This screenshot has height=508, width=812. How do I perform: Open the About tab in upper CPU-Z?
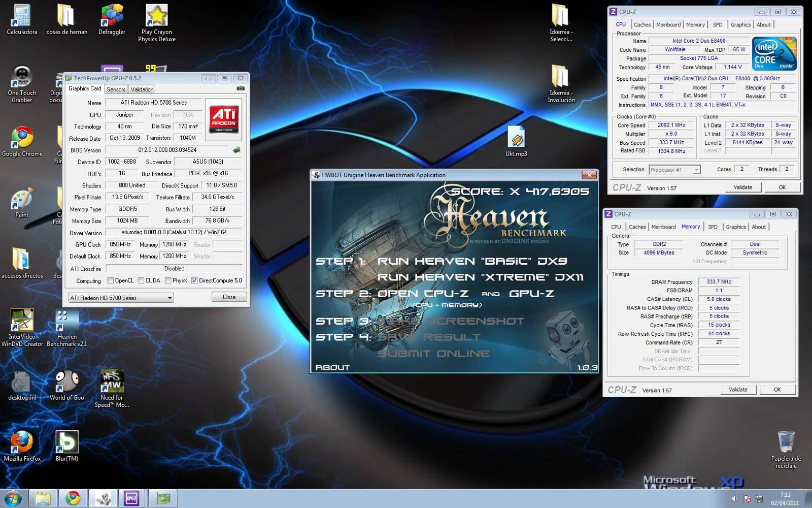pyautogui.click(x=764, y=24)
